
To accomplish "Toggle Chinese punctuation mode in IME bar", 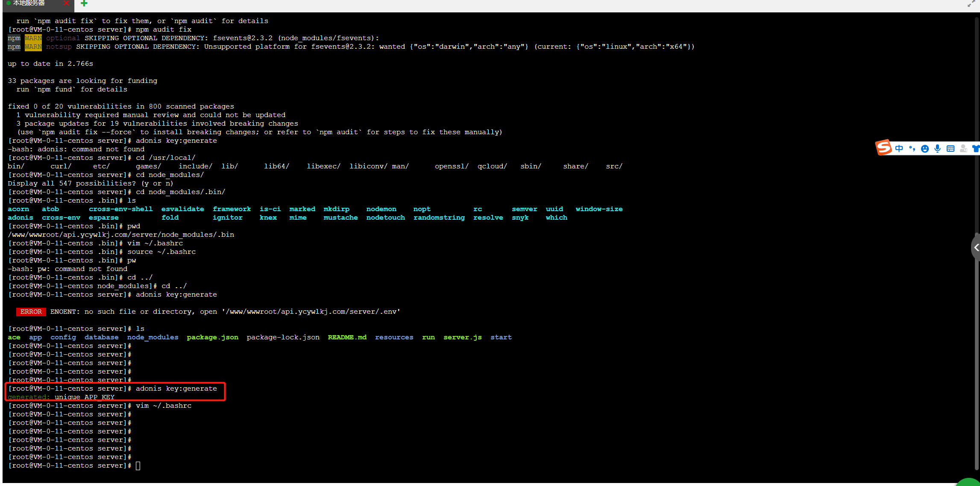I will click(912, 148).
